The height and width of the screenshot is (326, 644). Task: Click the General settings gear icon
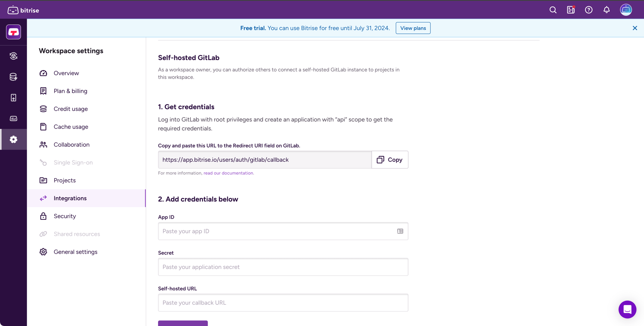(x=43, y=252)
